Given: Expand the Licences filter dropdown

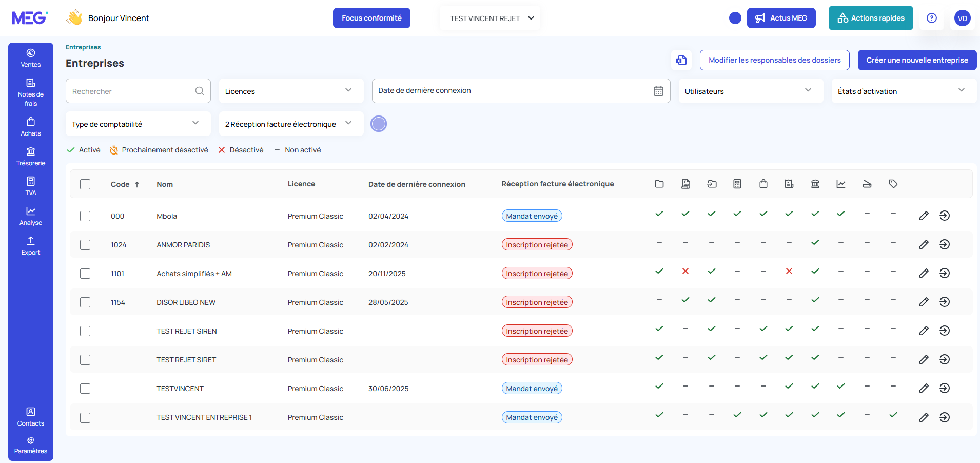Looking at the screenshot, I should [290, 91].
